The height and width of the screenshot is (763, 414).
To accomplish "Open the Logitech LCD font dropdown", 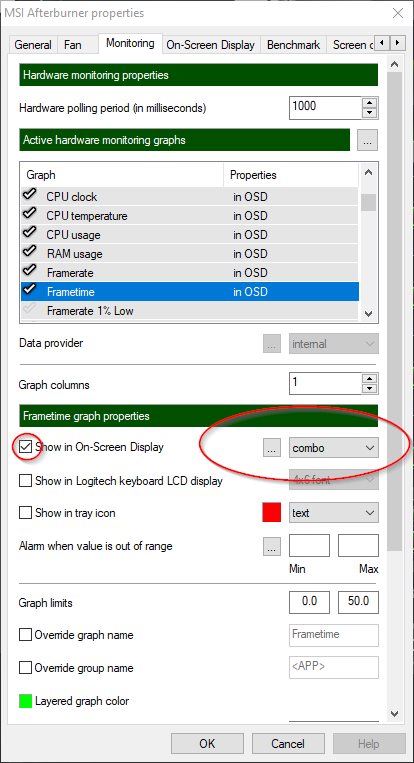I will [x=334, y=480].
